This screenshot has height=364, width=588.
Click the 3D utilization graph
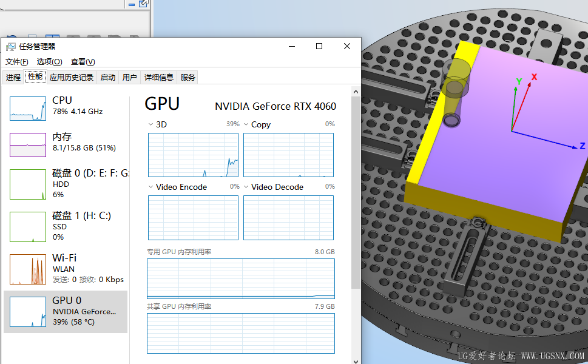pos(193,155)
